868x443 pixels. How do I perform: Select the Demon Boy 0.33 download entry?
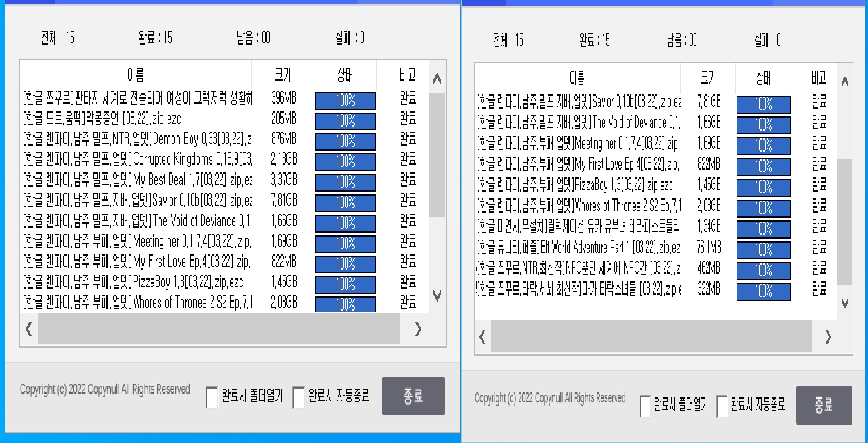pos(136,139)
